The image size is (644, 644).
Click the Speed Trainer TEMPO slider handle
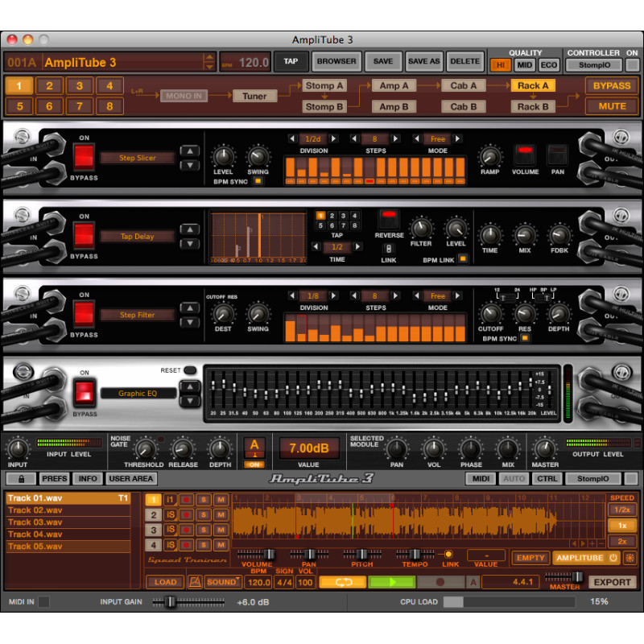[x=415, y=554]
